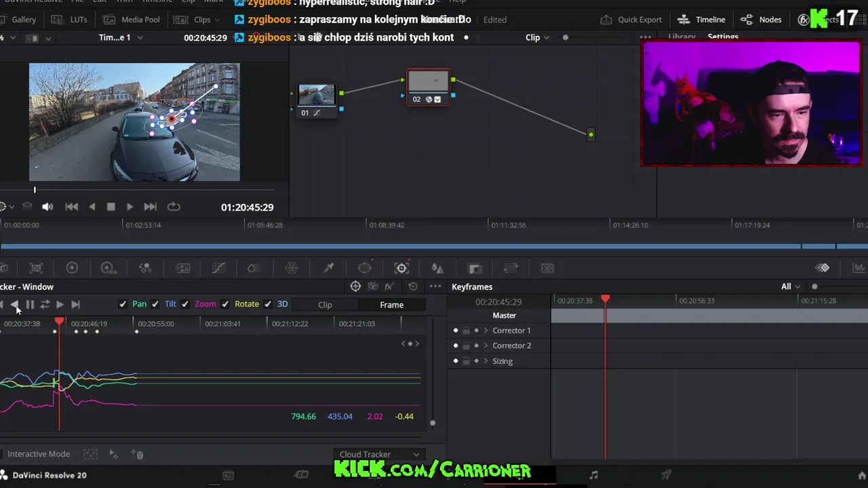868x488 pixels.
Task: Switch tracker to Clip mode
Action: coord(325,305)
